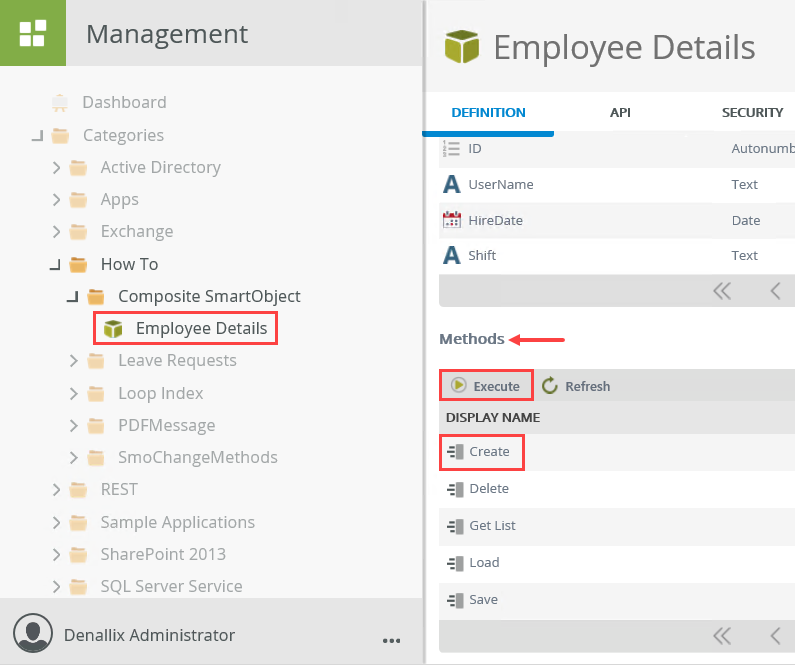The width and height of the screenshot is (795, 665).
Task: Expand the Leave Requests folder
Action: [x=74, y=361]
